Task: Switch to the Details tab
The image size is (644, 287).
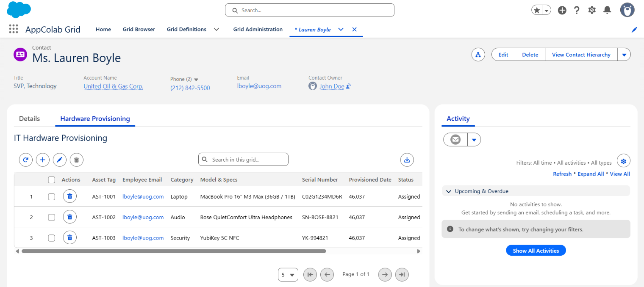Action: point(30,119)
